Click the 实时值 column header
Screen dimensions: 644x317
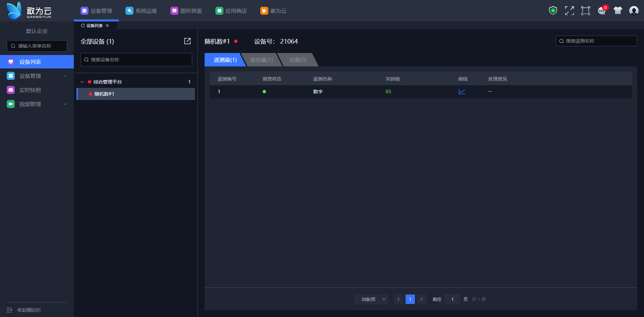click(x=393, y=79)
